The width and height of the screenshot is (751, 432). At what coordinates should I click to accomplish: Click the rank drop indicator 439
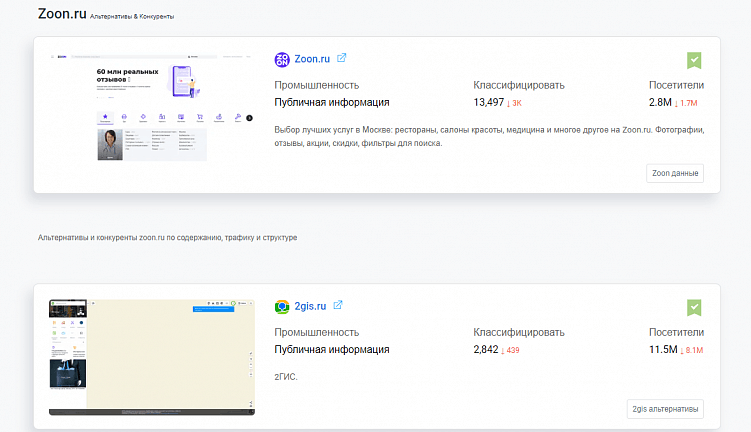point(510,350)
